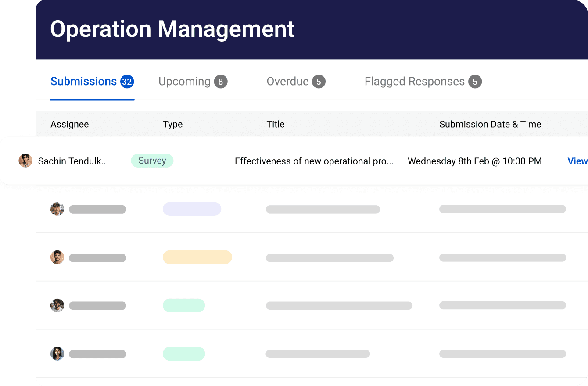Click the Operation Management header title
The image size is (588, 386).
click(x=172, y=29)
